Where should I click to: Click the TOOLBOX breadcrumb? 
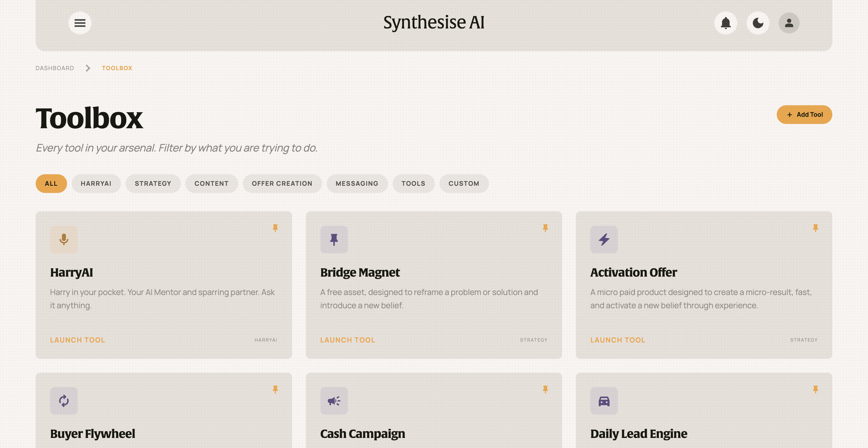coord(117,68)
